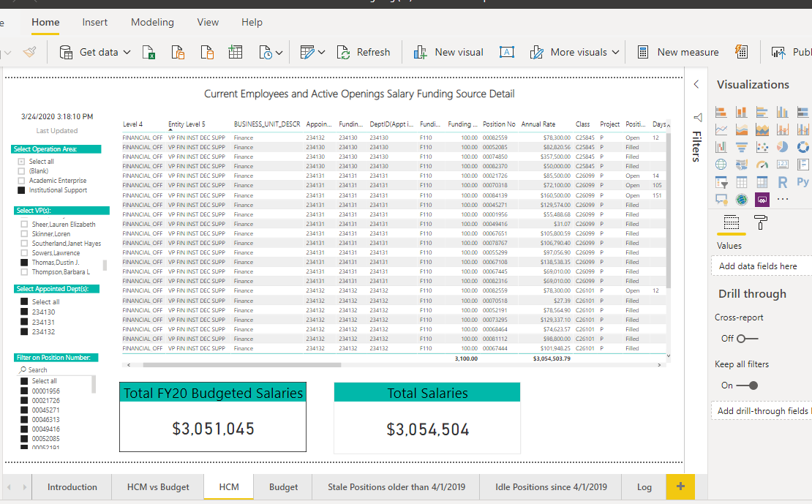Image resolution: width=812 pixels, height=504 pixels.
Task: Select the matrix visual
Action: [762, 182]
